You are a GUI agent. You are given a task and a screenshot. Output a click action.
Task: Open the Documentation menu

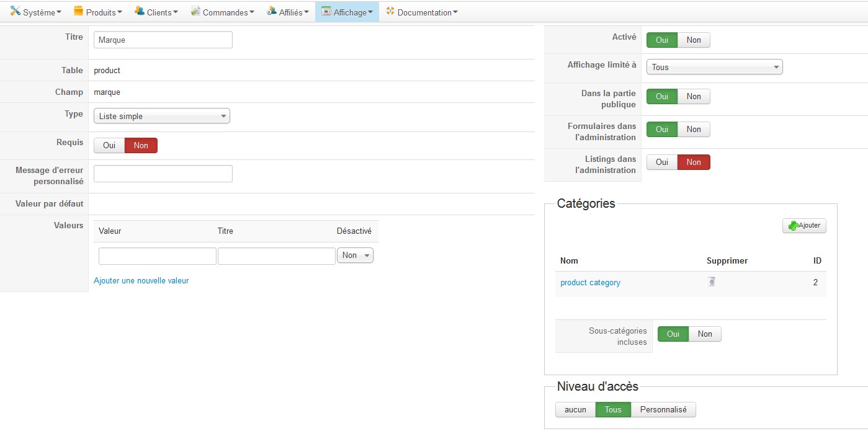pyautogui.click(x=424, y=12)
